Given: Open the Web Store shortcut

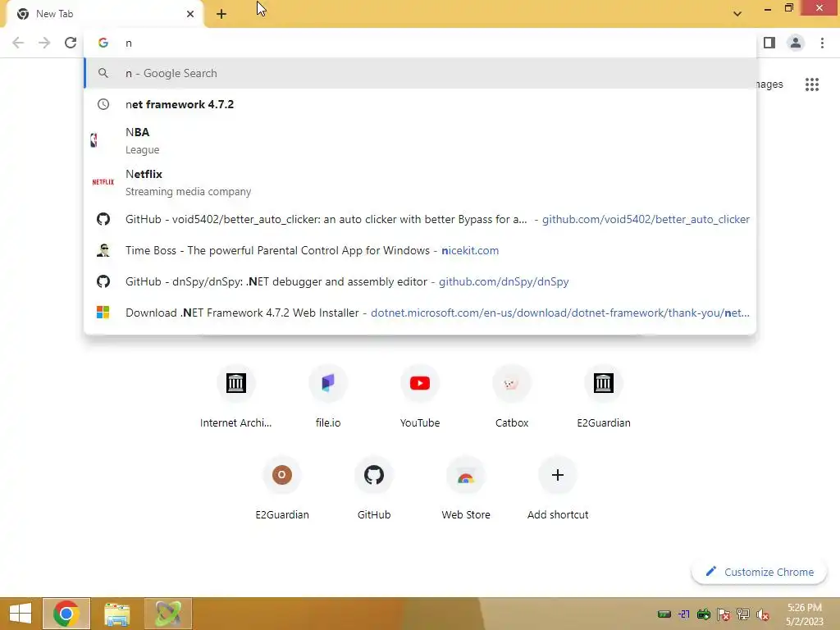Looking at the screenshot, I should click(466, 489).
